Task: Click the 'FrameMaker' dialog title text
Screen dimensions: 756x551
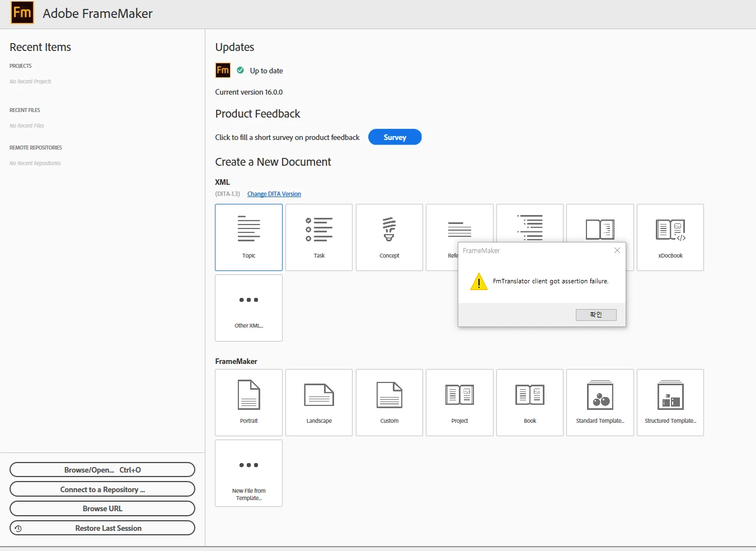Action: (481, 251)
